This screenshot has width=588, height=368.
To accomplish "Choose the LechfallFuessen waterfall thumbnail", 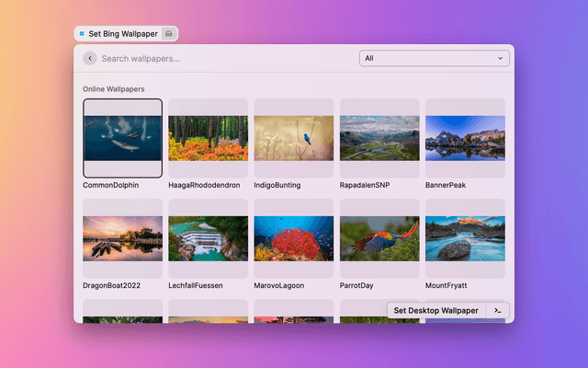I will [208, 238].
